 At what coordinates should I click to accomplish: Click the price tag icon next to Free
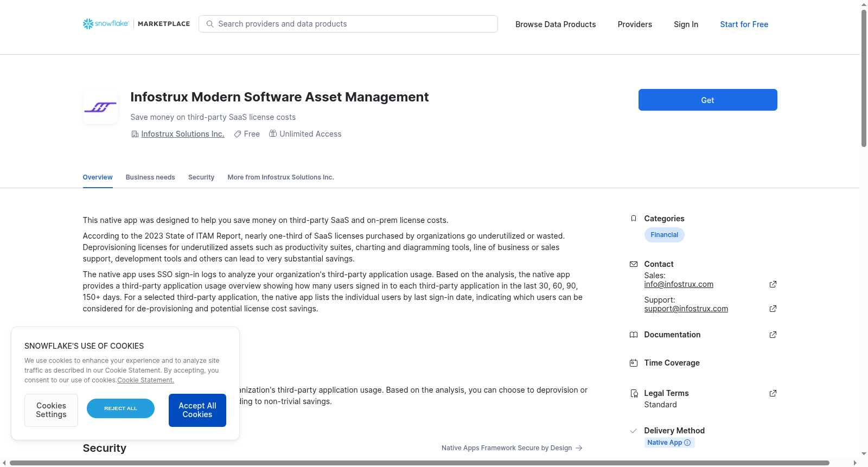pyautogui.click(x=238, y=134)
